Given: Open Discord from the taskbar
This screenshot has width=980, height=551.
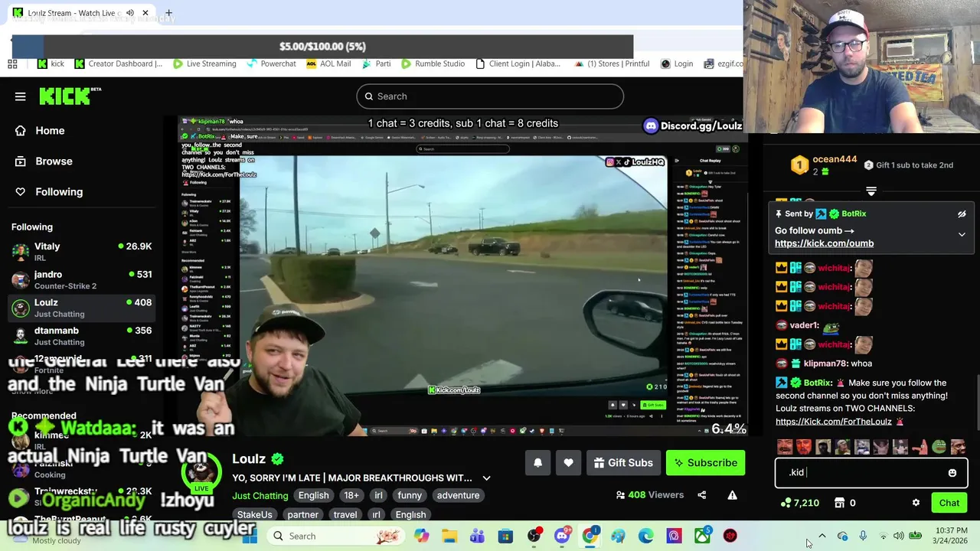Looking at the screenshot, I should click(x=562, y=536).
